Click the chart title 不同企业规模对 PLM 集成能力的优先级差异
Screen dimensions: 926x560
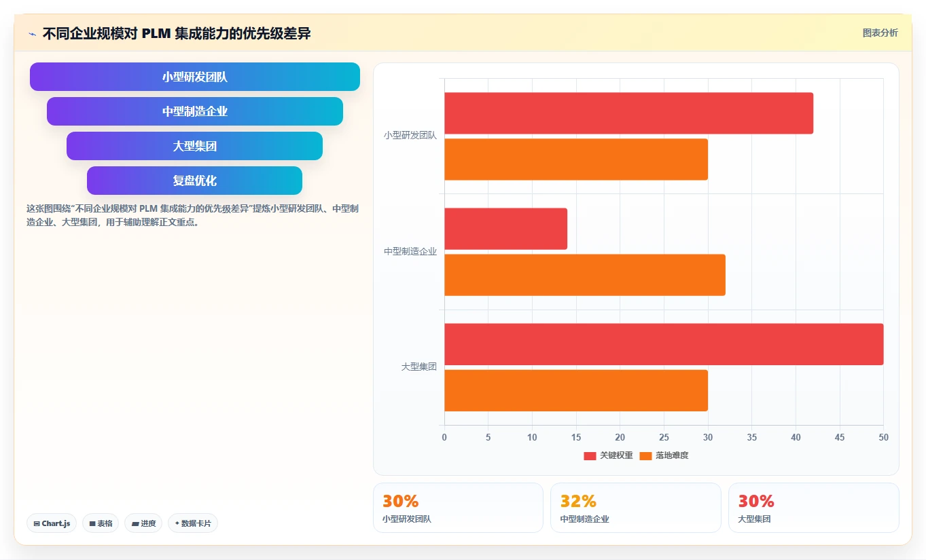click(177, 33)
